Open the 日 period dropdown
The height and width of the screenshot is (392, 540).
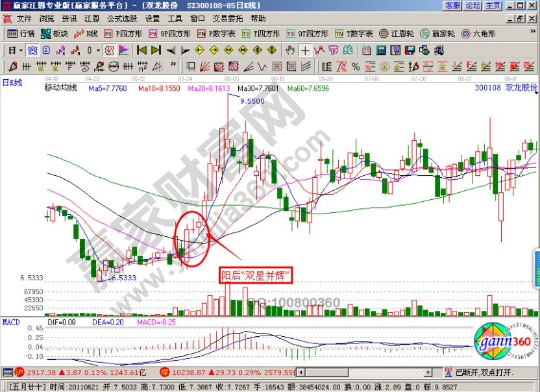[16, 50]
